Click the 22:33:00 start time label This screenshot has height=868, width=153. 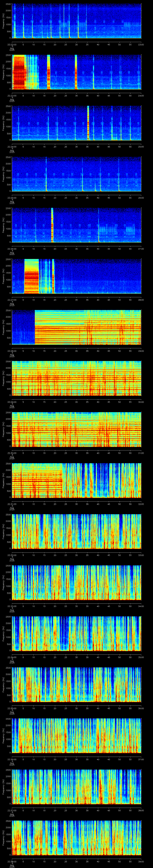[x=12, y=606]
